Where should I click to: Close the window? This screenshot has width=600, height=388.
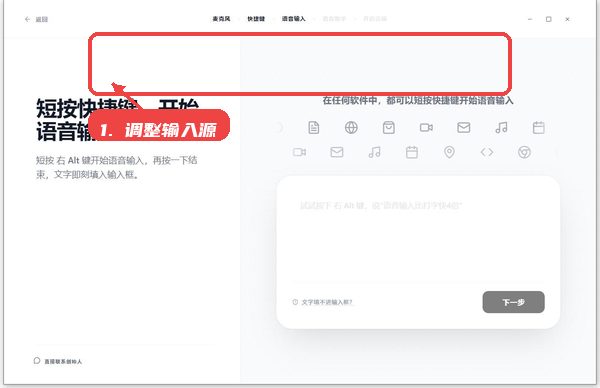567,19
